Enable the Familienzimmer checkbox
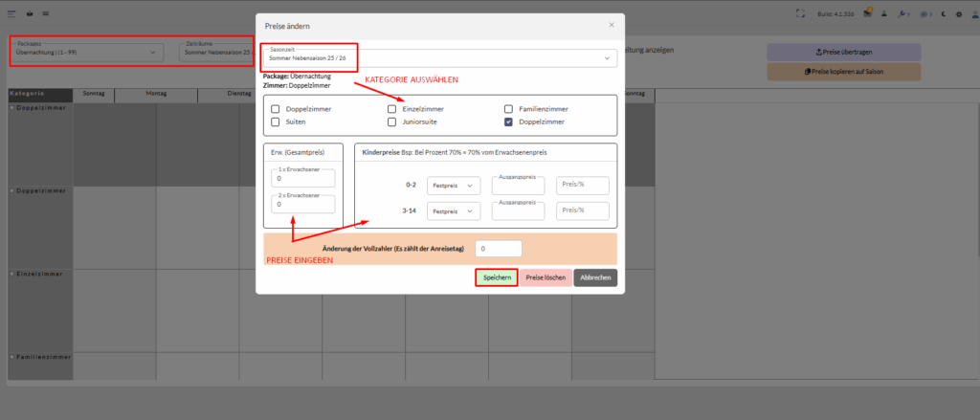 point(508,109)
